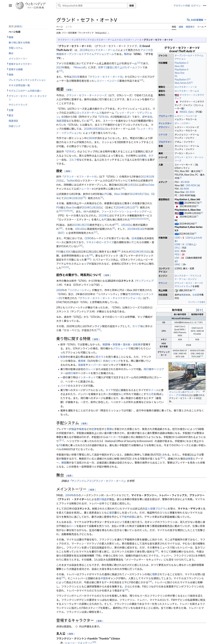This screenshot has height=644, width=215.
Task: Open the YouTube link in 歴史 section
Action: click(149, 185)
